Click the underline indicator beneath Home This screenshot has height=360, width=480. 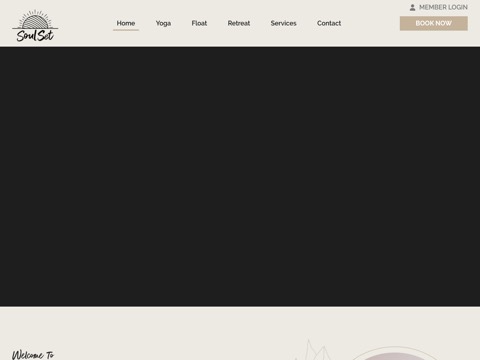coord(126,30)
